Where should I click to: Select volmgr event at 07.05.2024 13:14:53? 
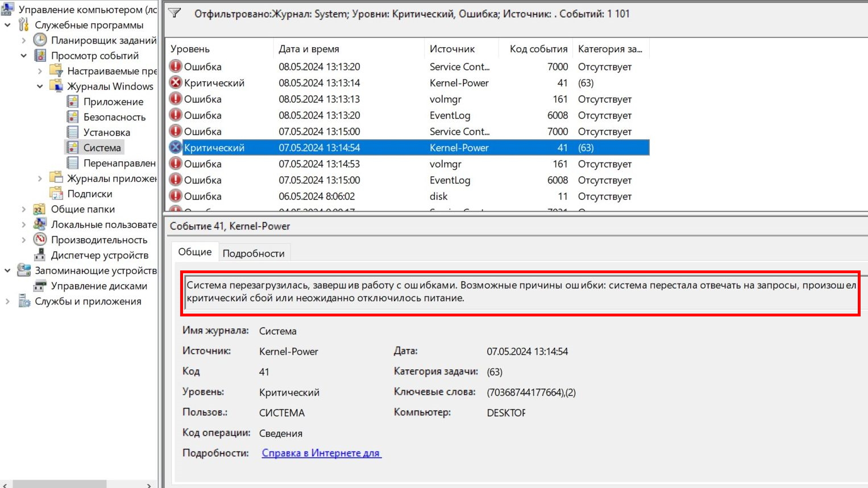point(408,164)
